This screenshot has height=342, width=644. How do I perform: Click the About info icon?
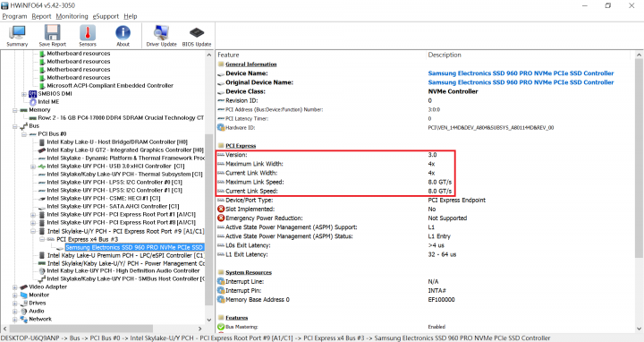123,36
